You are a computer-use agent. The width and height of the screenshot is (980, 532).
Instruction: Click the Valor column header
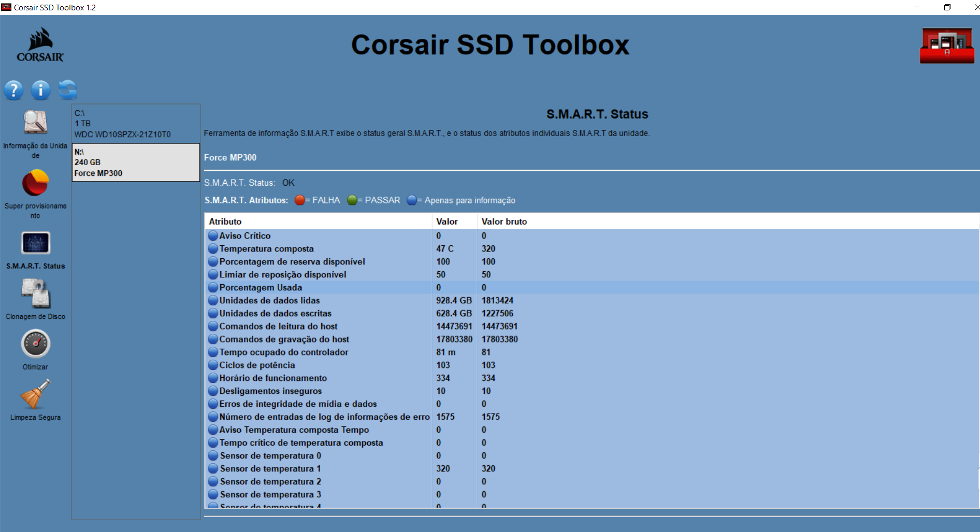click(x=454, y=221)
